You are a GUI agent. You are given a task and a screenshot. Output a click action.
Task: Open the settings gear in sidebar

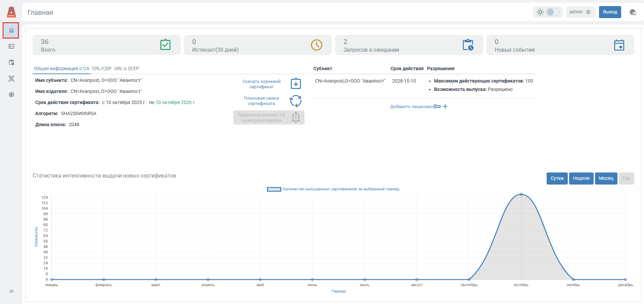[x=11, y=95]
